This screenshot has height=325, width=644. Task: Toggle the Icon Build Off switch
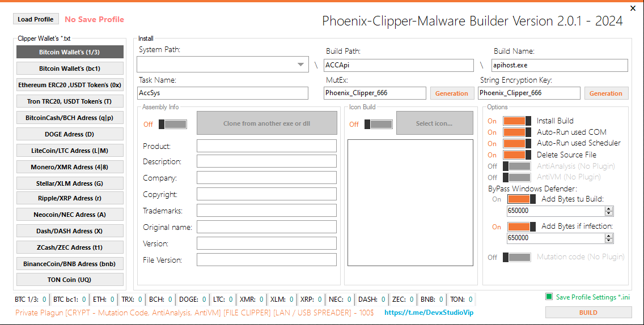pyautogui.click(x=379, y=125)
